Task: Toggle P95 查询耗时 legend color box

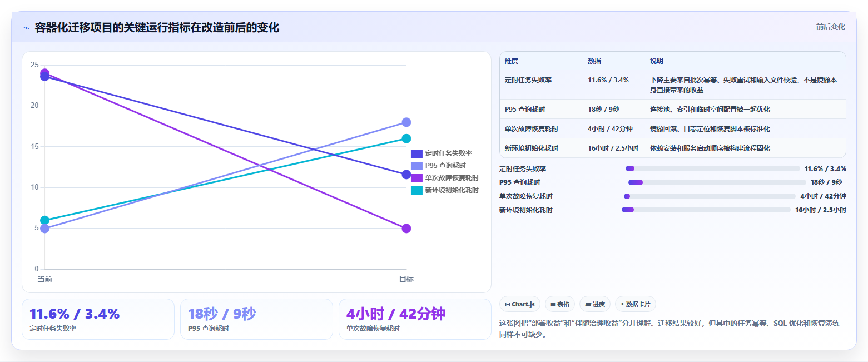Action: click(x=417, y=166)
